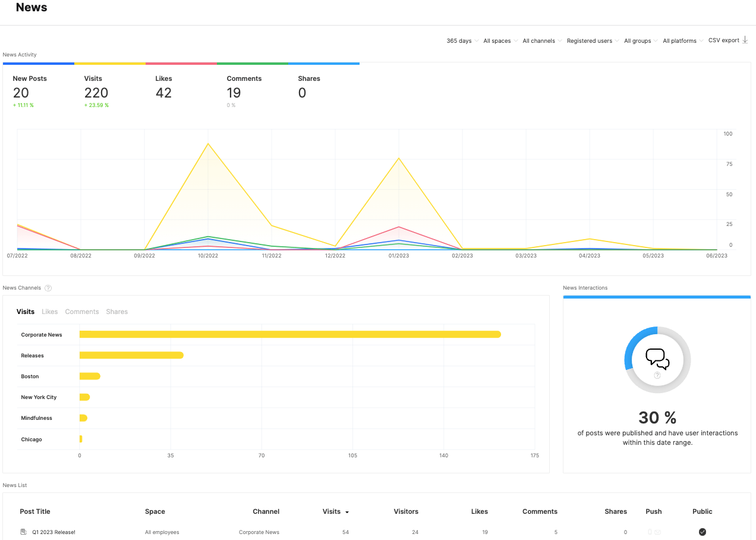Screen dimensions: 756x540
Task: Click the yellow indicator bar above Visits
Action: 110,62
